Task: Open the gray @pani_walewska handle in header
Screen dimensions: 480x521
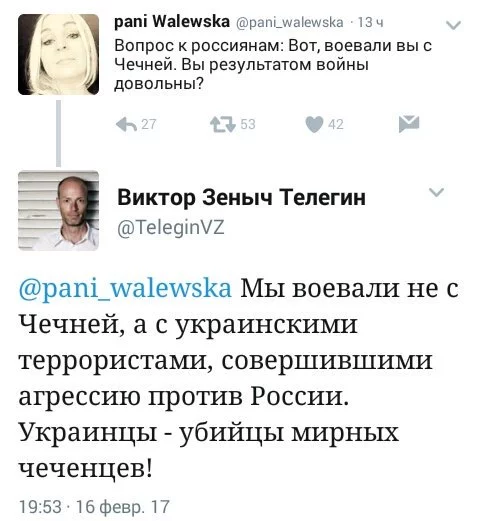Action: 289,23
